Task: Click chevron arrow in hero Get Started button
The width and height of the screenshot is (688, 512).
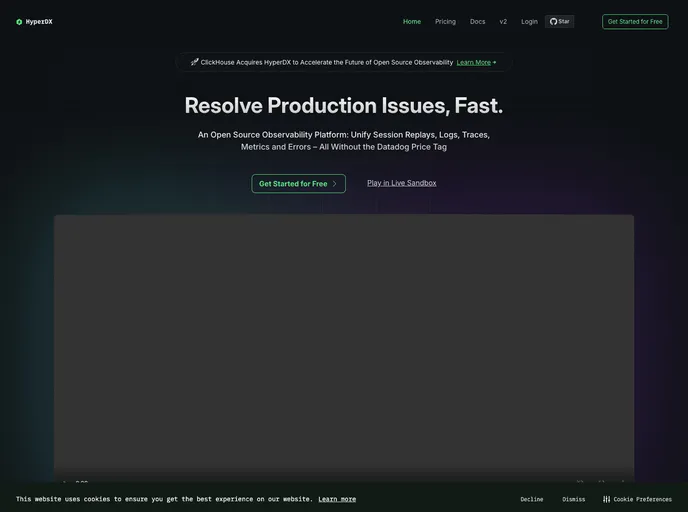Action: click(335, 184)
